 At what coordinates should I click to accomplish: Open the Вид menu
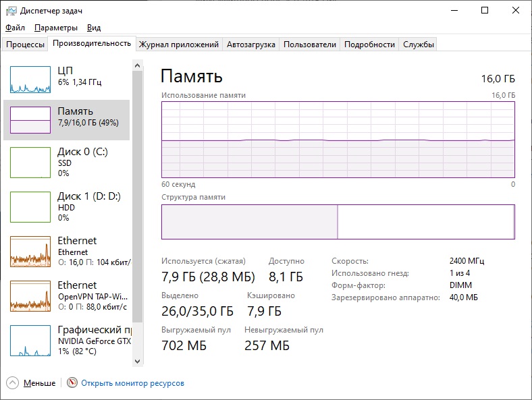(94, 28)
